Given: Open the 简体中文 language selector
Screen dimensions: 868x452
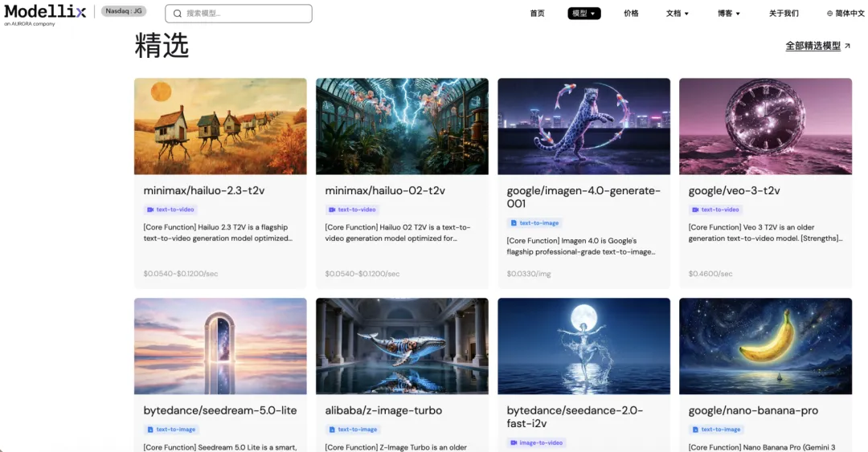Looking at the screenshot, I should click(845, 14).
